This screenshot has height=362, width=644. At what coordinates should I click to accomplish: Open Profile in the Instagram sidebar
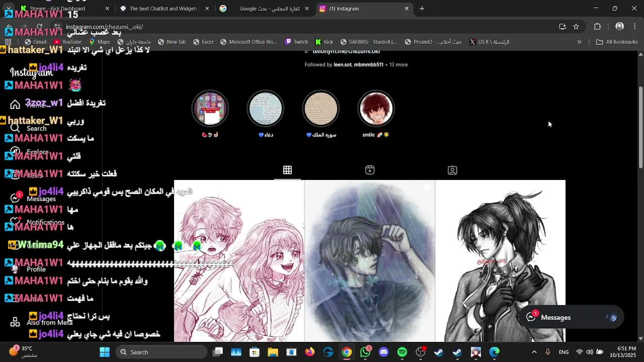click(29, 269)
